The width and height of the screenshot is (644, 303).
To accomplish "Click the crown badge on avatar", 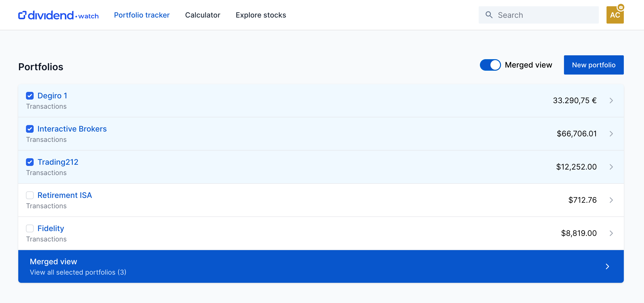I will (x=620, y=7).
